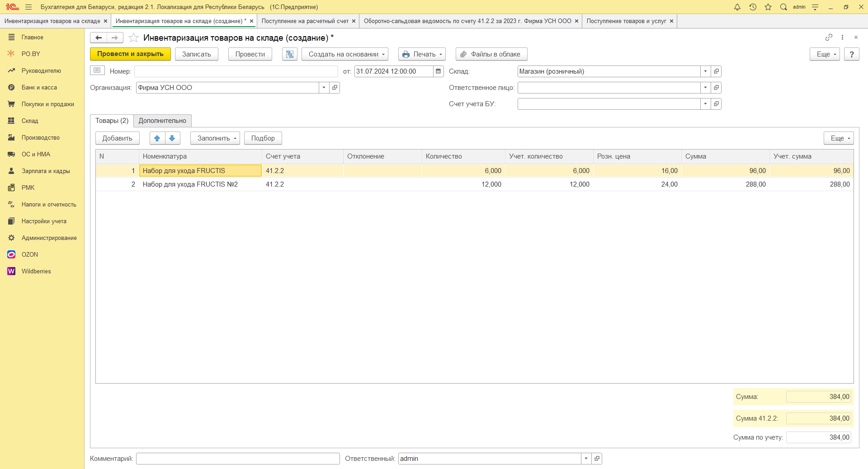
Task: Open help with the question mark button
Action: click(x=851, y=54)
